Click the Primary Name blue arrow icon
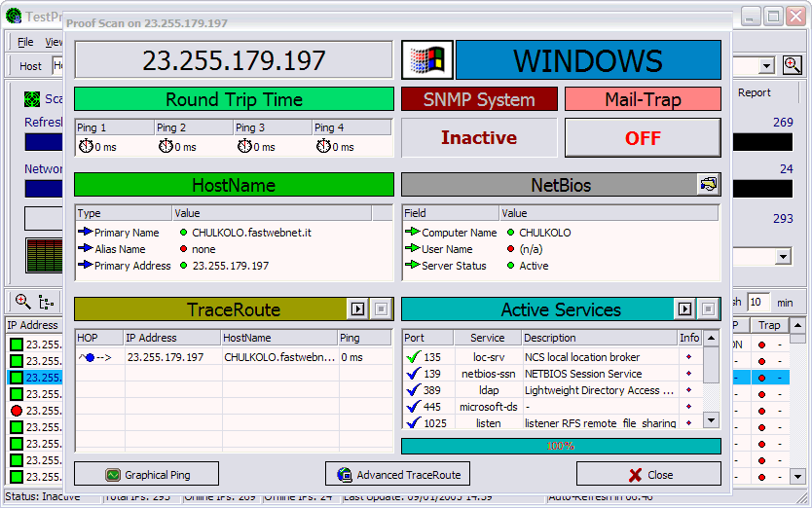The image size is (812, 508). tap(85, 232)
